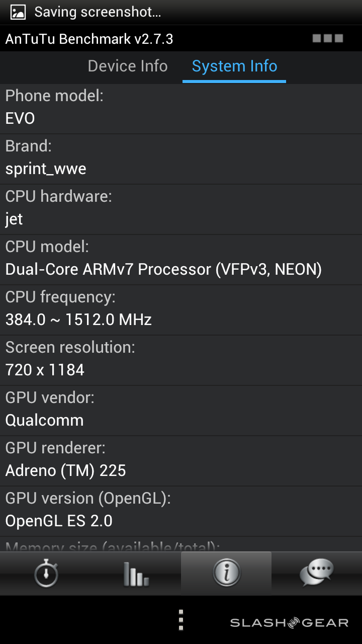Tap the three-dot overflow menu button

click(181, 620)
